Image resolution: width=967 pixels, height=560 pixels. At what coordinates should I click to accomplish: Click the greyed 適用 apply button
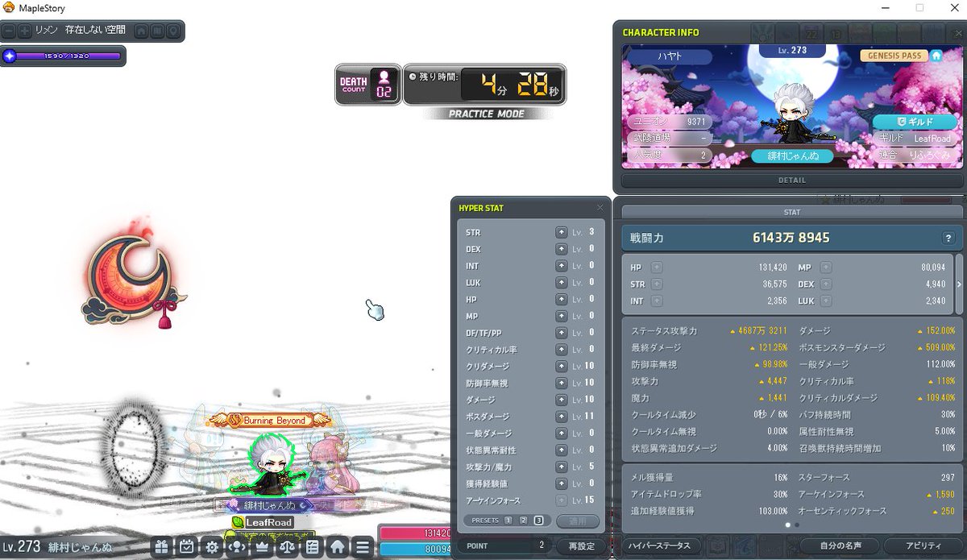(x=577, y=521)
